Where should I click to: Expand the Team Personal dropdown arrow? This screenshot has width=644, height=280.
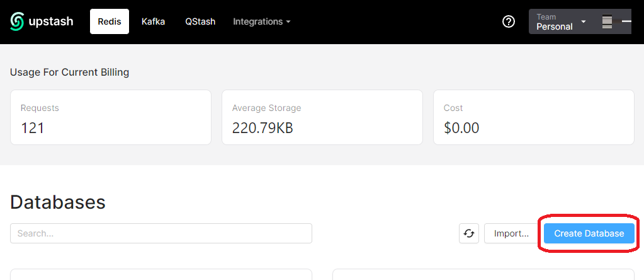584,21
